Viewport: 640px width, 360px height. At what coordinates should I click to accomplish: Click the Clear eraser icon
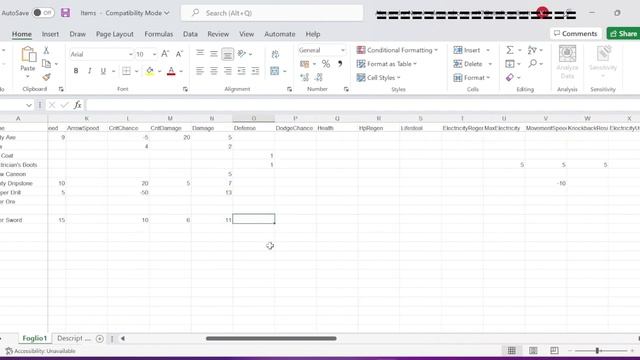coord(510,77)
